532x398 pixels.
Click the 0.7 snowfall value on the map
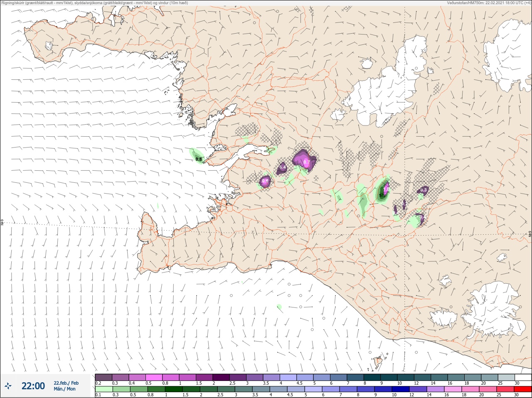coord(307,162)
